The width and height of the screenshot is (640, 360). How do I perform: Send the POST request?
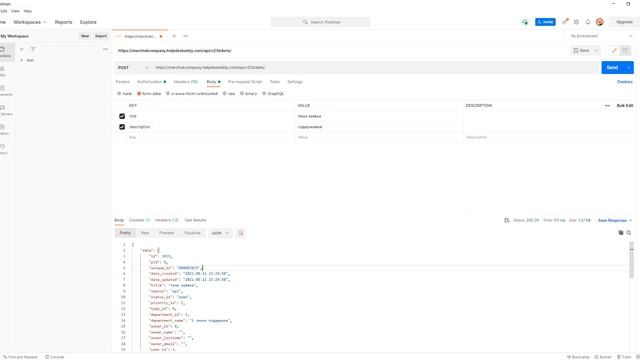click(x=613, y=68)
